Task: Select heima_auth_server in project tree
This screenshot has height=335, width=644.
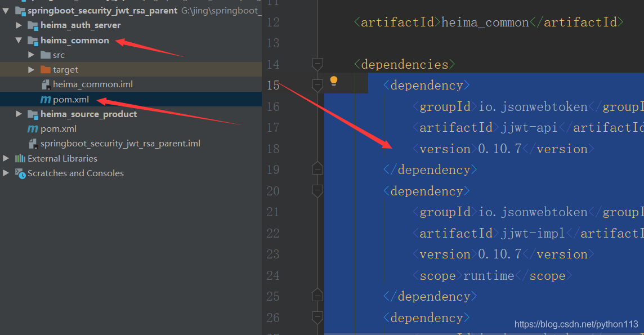Action: pyautogui.click(x=80, y=25)
